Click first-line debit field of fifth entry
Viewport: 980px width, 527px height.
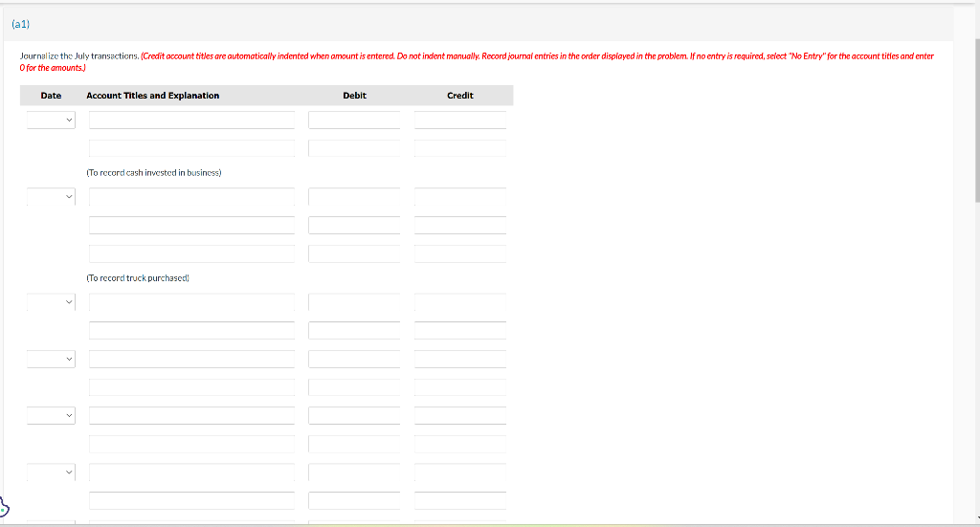point(354,415)
